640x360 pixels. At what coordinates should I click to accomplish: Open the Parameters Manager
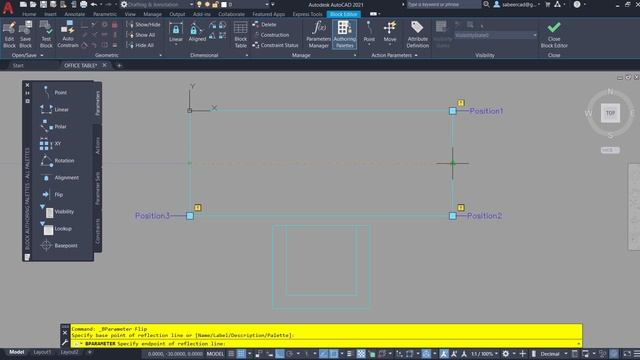[318, 35]
